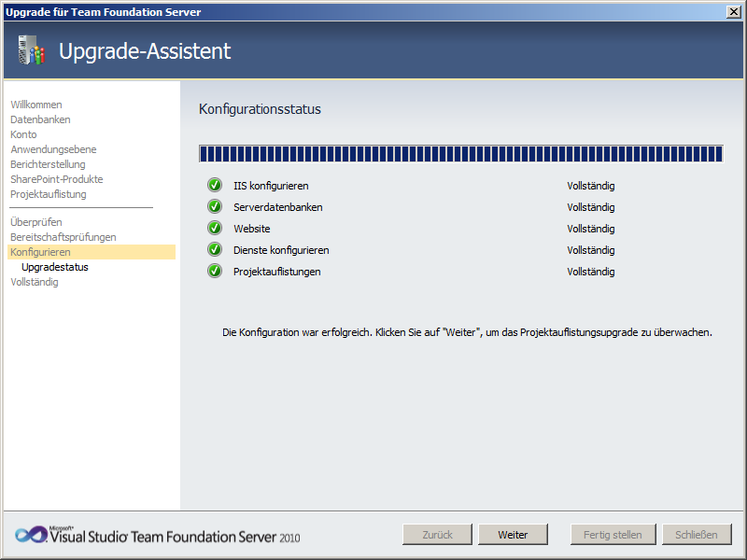Image resolution: width=747 pixels, height=560 pixels.
Task: Click the server icon in Upgrade-Assistent header
Action: coord(31,50)
